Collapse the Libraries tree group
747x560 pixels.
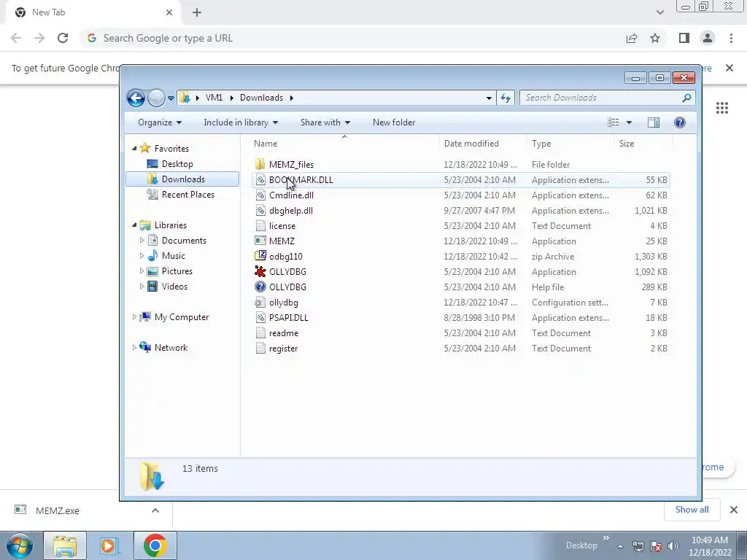click(134, 225)
